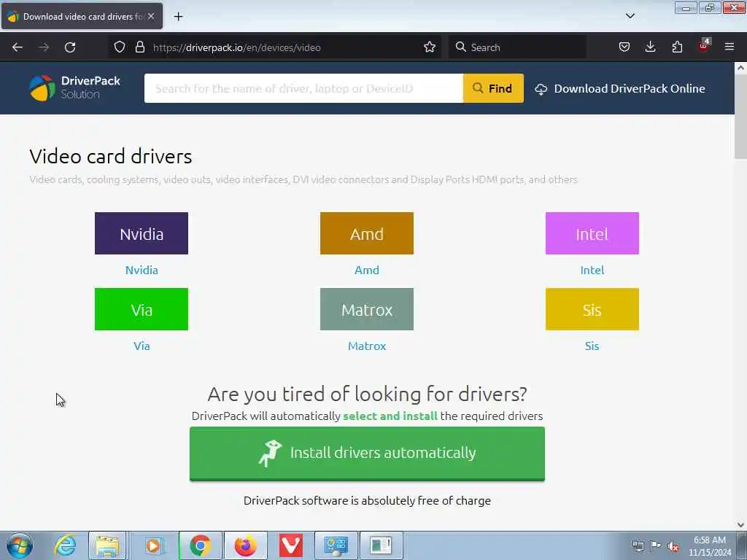Click the Firefox taskbar icon

tap(246, 545)
